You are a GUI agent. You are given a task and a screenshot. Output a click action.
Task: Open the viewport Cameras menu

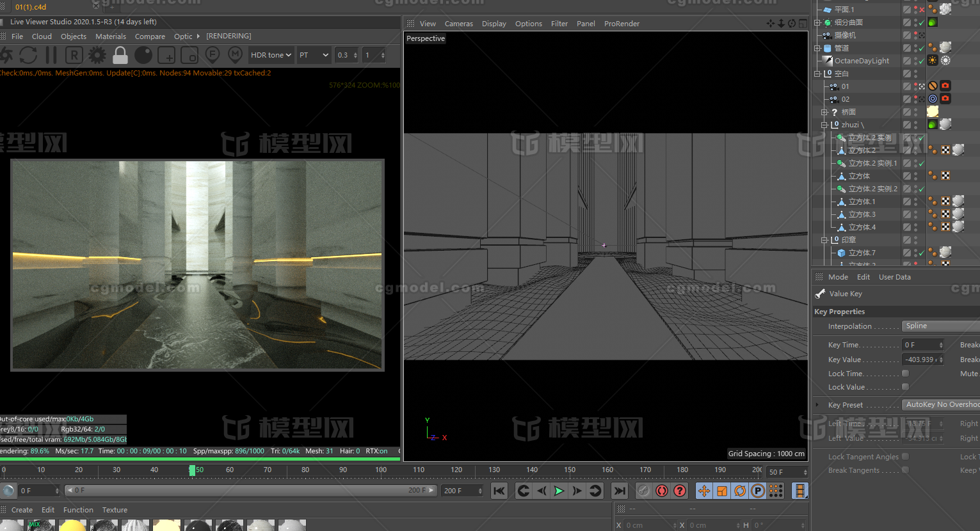[459, 24]
